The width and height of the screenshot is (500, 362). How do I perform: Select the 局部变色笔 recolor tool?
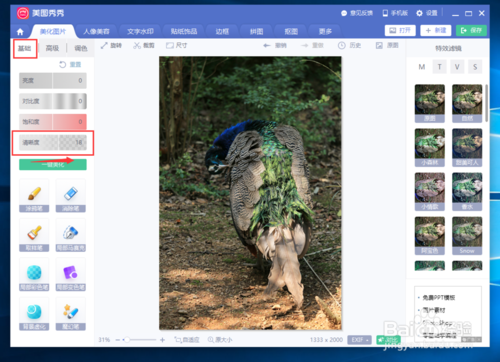point(71,275)
